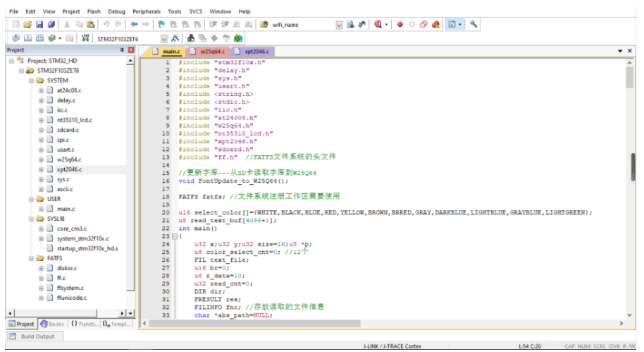The width and height of the screenshot is (644, 352).
Task: Open the wifi_name search dropdown
Action: [339, 25]
